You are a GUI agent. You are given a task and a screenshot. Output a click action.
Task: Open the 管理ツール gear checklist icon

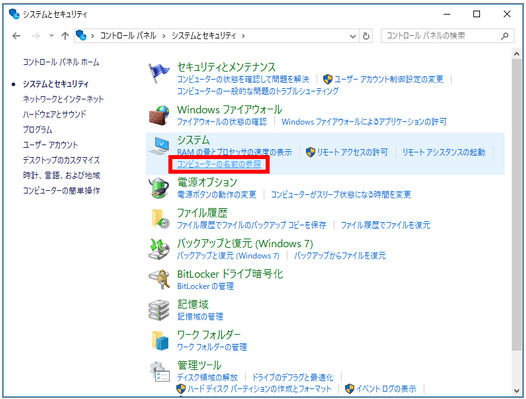pos(160,371)
